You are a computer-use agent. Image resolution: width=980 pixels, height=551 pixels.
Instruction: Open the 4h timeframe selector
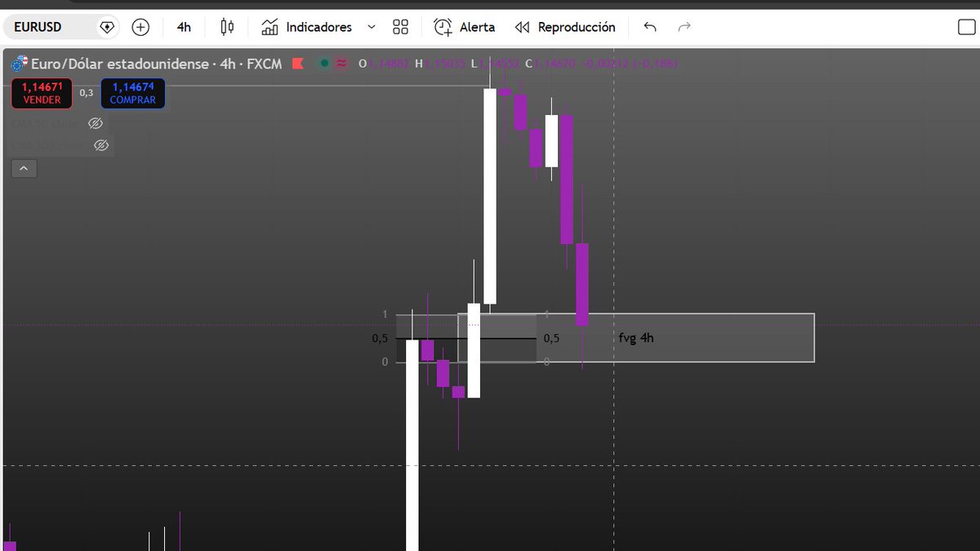point(184,27)
